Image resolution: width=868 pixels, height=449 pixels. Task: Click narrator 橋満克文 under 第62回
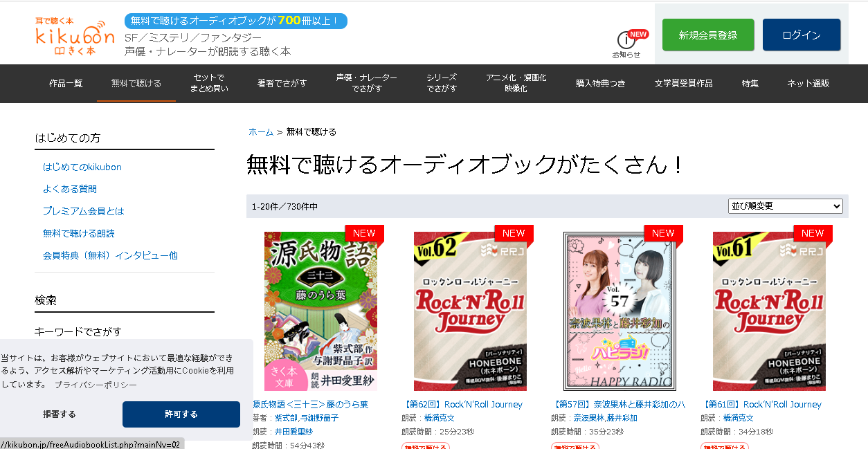pyautogui.click(x=440, y=419)
